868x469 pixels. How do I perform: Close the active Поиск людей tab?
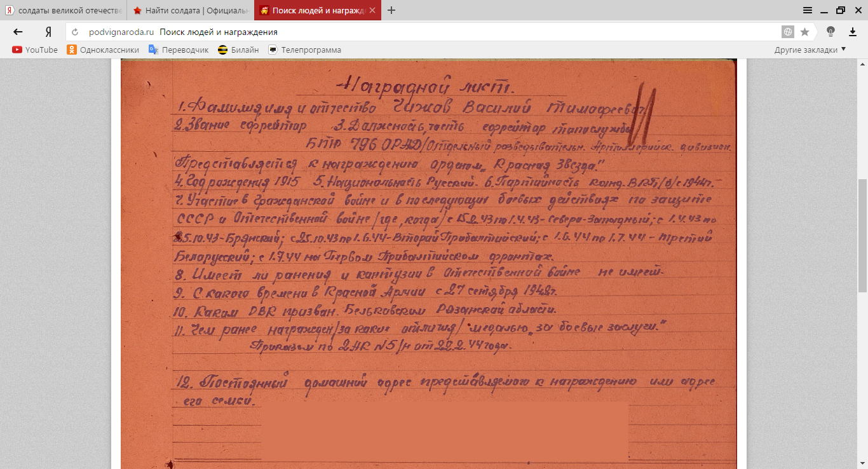(x=372, y=11)
